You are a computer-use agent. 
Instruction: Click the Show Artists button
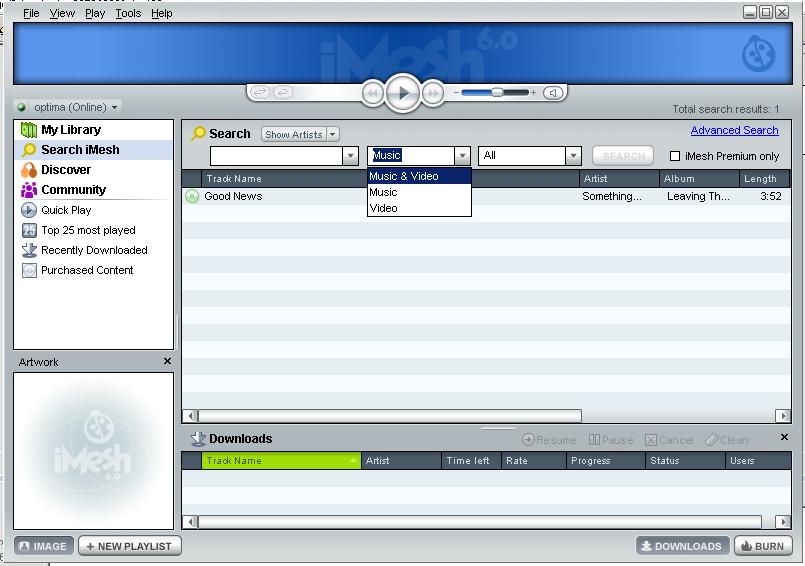294,135
